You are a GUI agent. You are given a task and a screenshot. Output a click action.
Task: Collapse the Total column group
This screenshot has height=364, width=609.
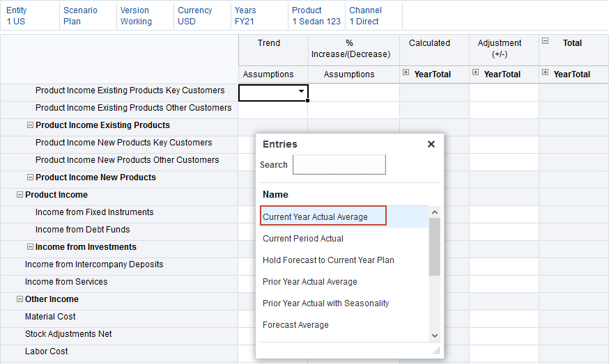(x=546, y=42)
